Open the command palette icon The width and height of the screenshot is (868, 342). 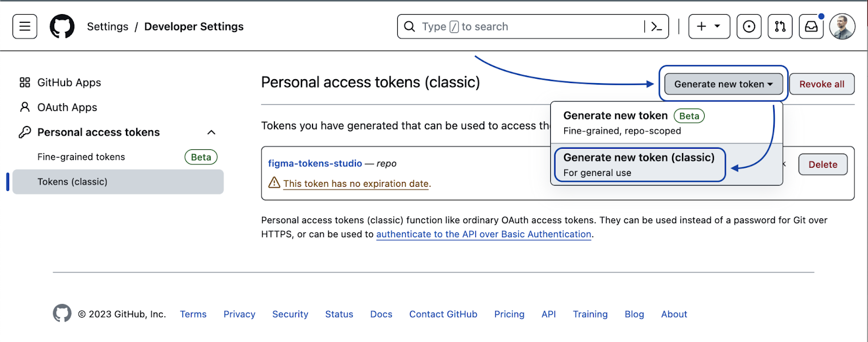point(656,27)
